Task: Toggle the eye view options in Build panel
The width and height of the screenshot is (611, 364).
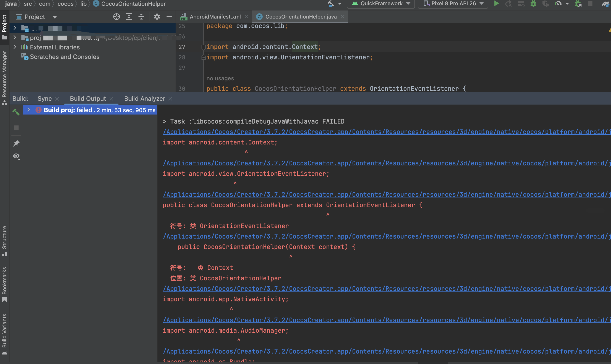Action: [x=16, y=156]
